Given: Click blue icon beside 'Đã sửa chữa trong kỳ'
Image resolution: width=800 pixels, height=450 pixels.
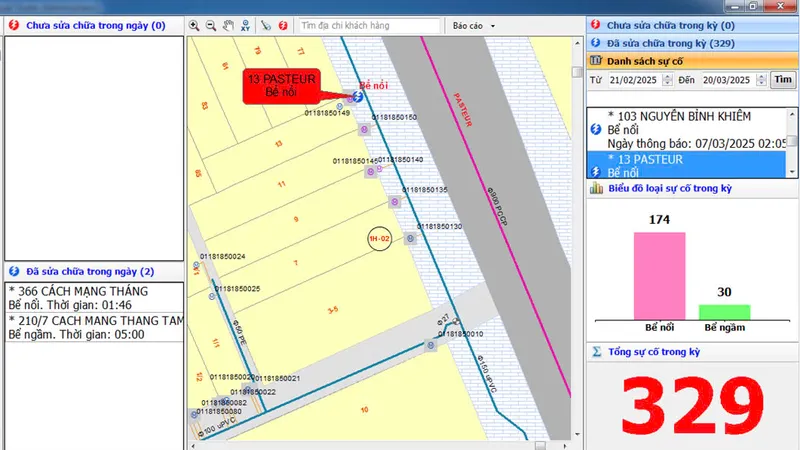Looking at the screenshot, I should pyautogui.click(x=595, y=43).
